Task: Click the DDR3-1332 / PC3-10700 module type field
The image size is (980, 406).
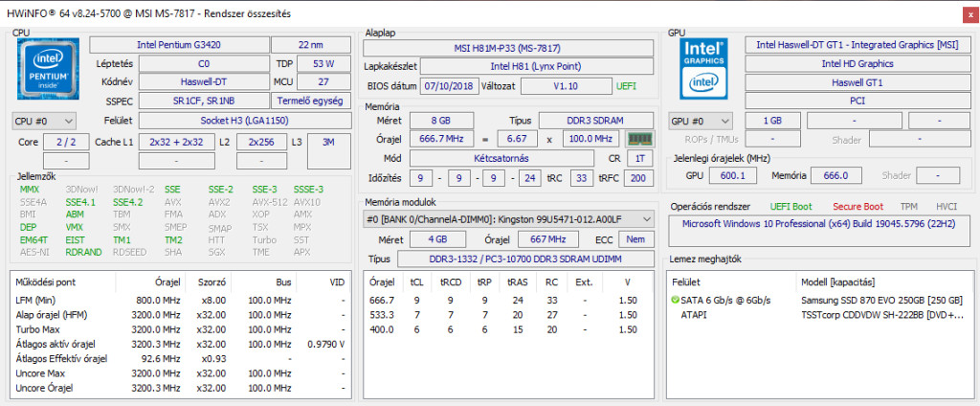Action: point(525,259)
